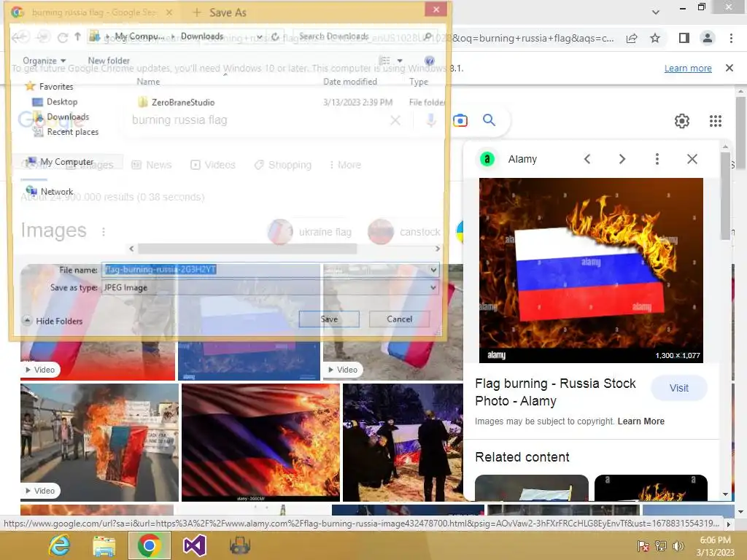Open the change view options dropdown
This screenshot has width=747, height=560.
pos(400,61)
